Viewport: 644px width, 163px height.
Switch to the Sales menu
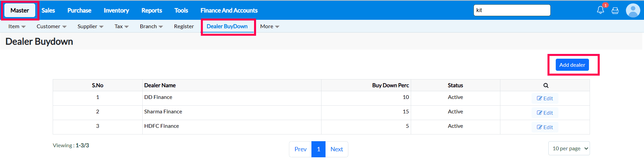pos(48,10)
